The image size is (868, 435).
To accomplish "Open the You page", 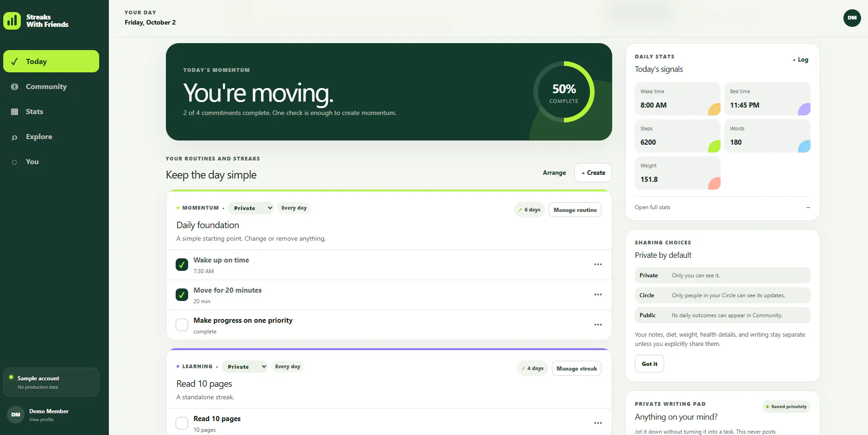I will pyautogui.click(x=51, y=162).
